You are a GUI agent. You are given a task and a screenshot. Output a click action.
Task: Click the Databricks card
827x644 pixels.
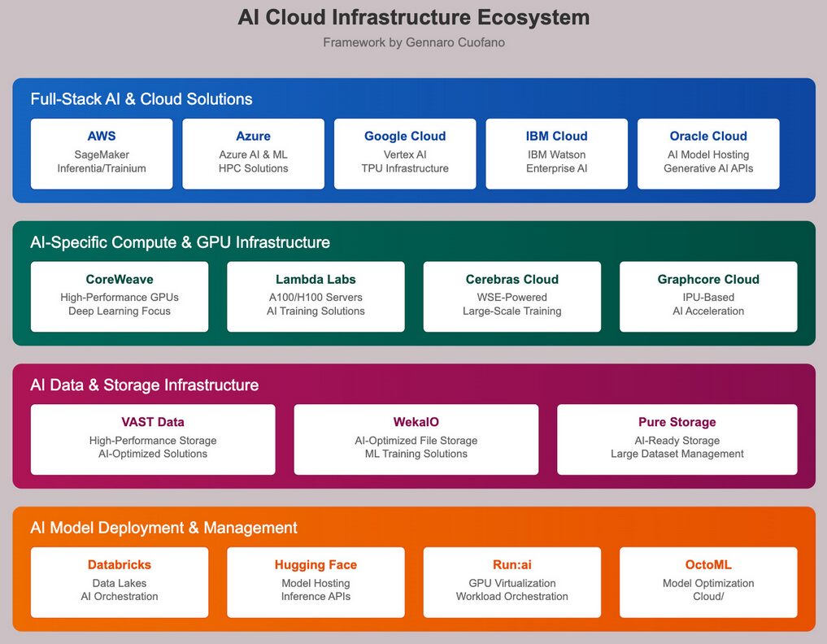[120, 581]
